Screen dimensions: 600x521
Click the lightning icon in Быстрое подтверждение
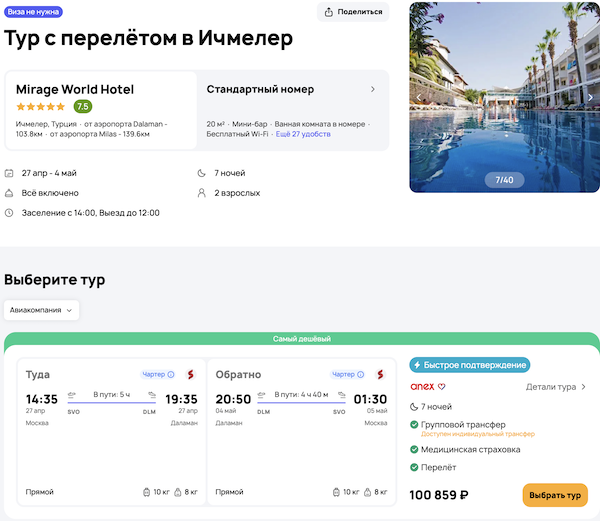pyautogui.click(x=420, y=365)
